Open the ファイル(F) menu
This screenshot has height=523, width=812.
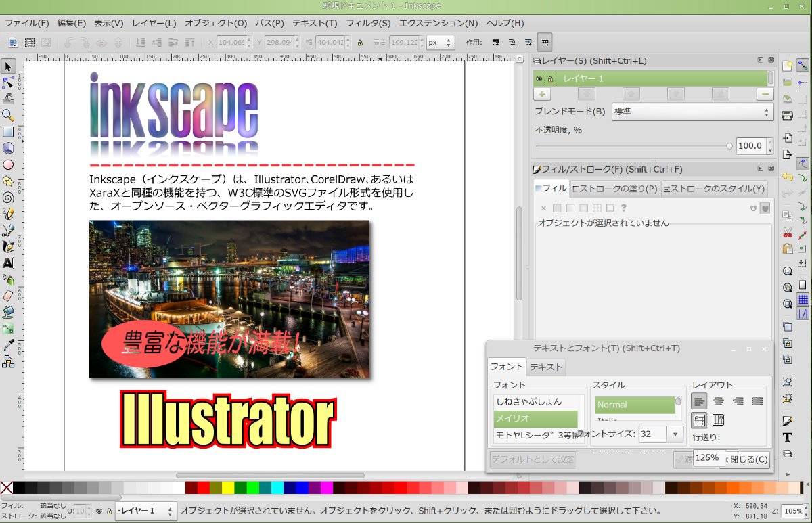tap(27, 23)
